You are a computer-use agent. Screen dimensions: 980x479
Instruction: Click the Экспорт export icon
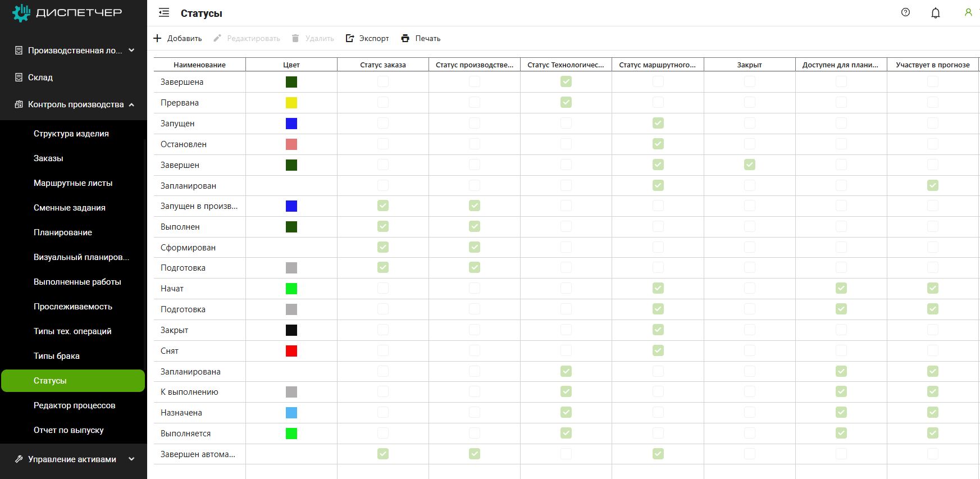350,38
